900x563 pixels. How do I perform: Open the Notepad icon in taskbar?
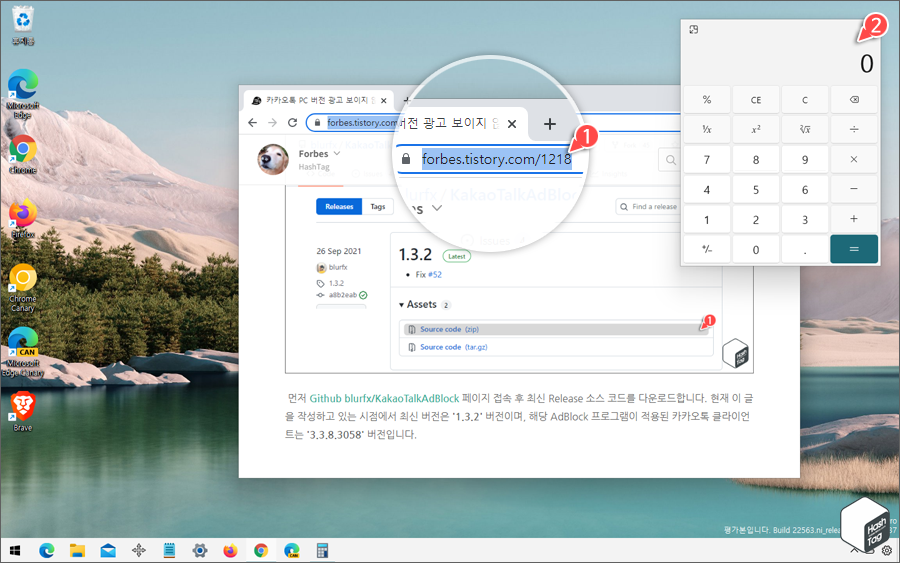tap(169, 551)
